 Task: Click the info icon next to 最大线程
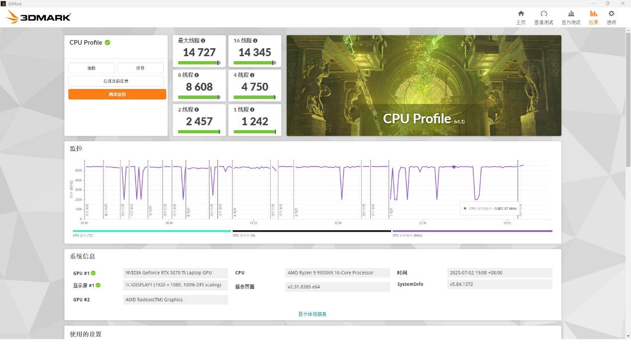click(x=203, y=41)
